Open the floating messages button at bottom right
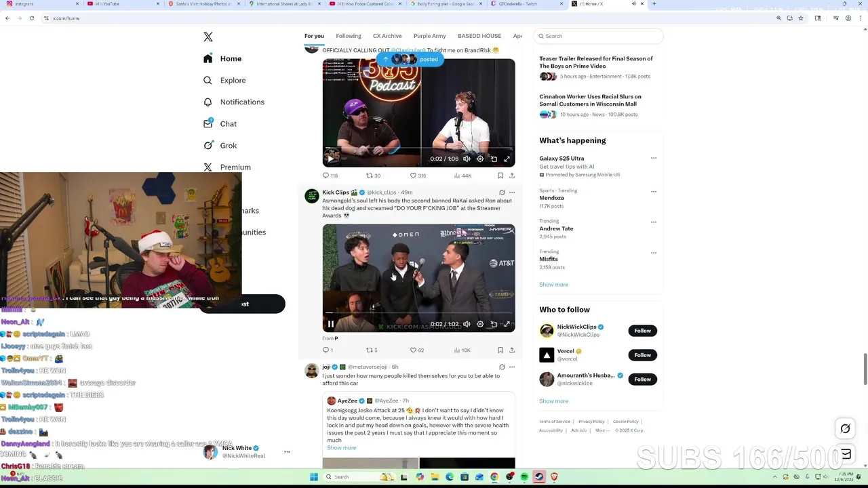 point(845,454)
